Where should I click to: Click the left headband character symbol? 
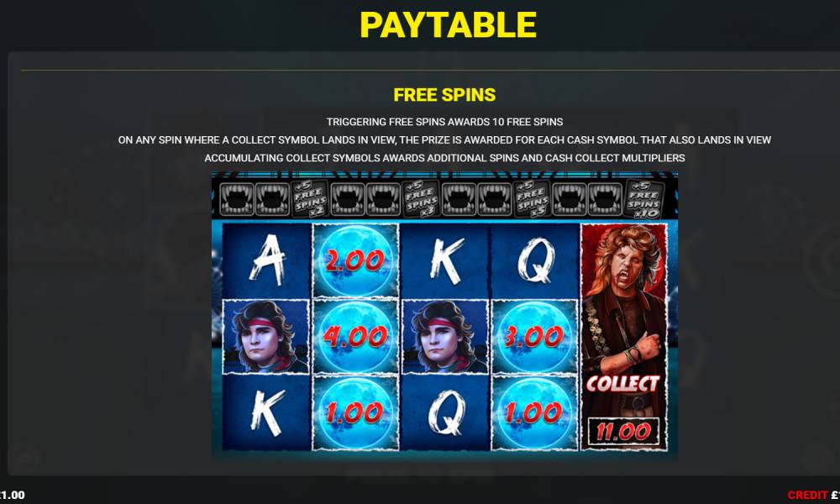click(266, 336)
